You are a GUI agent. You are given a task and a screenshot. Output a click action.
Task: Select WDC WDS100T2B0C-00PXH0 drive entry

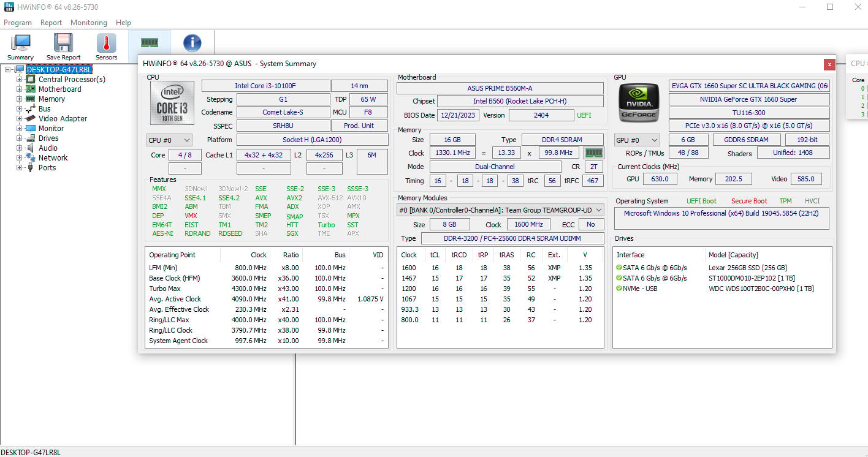[761, 289]
